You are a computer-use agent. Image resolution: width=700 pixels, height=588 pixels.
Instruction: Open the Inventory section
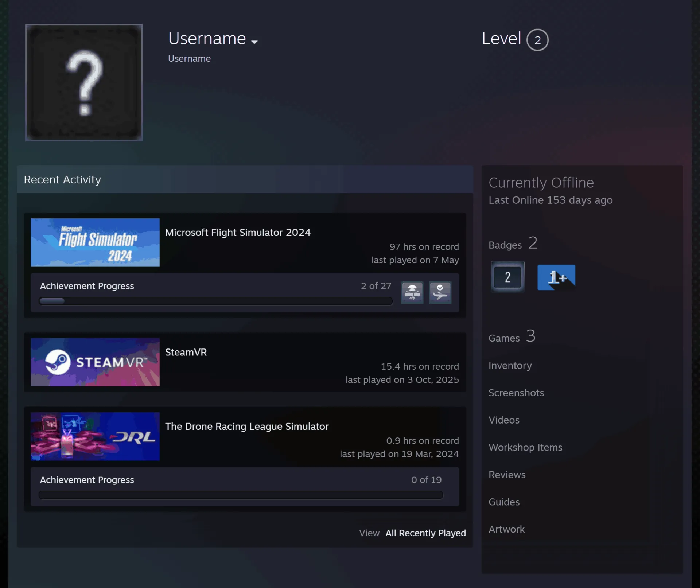pos(510,365)
